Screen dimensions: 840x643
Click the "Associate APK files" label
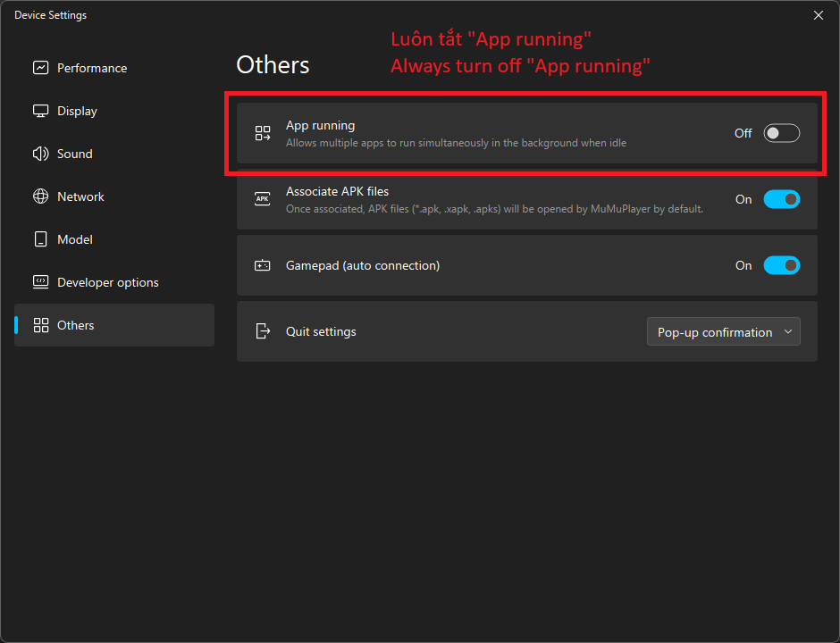click(338, 191)
